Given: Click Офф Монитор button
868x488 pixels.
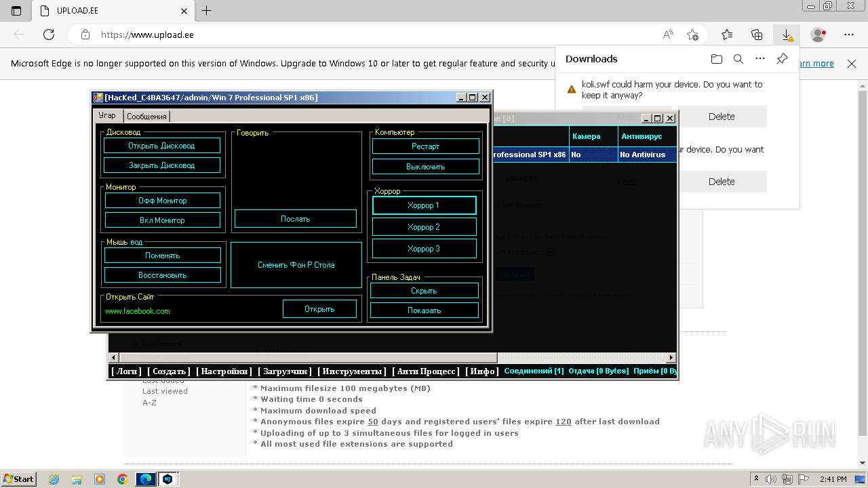Looking at the screenshot, I should [162, 201].
